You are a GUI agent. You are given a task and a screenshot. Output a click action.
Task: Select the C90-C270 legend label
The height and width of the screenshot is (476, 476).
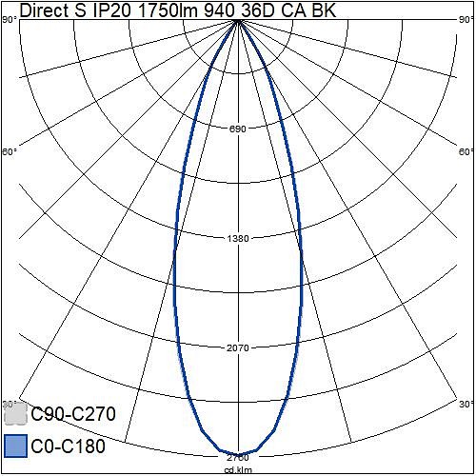click(x=73, y=414)
